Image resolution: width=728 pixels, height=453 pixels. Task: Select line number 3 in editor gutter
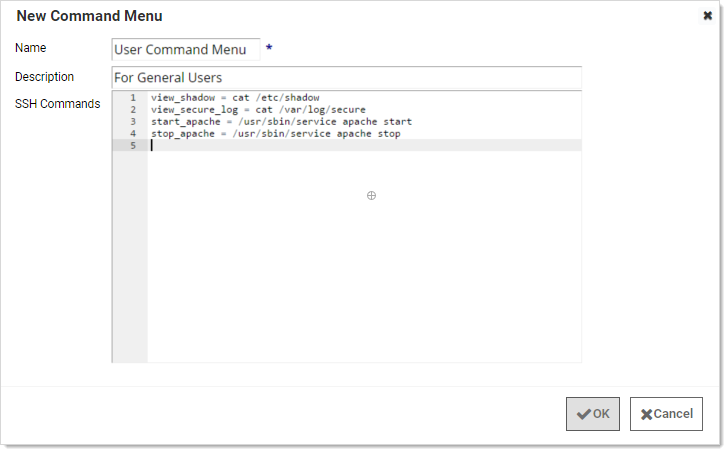[132, 122]
